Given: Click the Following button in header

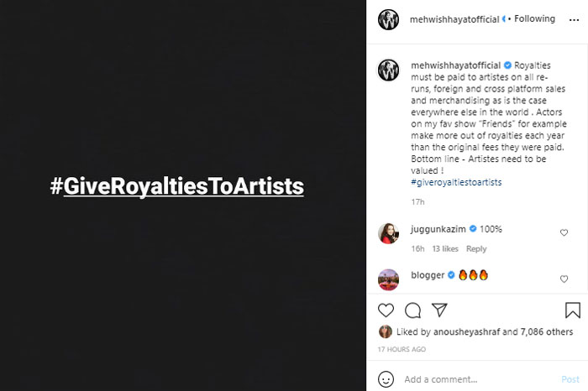Looking at the screenshot, I should [534, 18].
